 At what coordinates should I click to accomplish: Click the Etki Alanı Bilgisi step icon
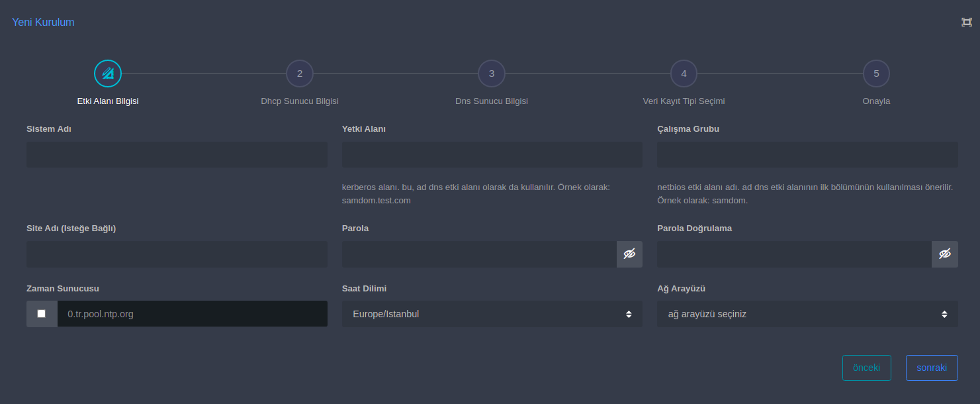pos(108,74)
